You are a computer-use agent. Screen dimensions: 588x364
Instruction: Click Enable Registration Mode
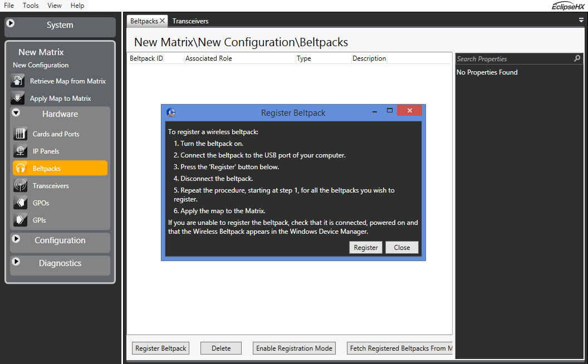(294, 348)
